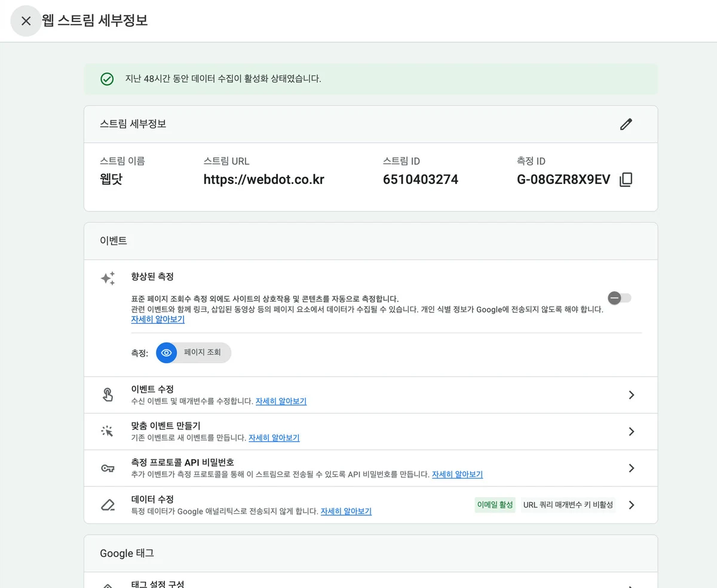The width and height of the screenshot is (717, 588).
Task: Expand 측정 프로토콜 API 비밀번호 chevron
Action: (632, 468)
